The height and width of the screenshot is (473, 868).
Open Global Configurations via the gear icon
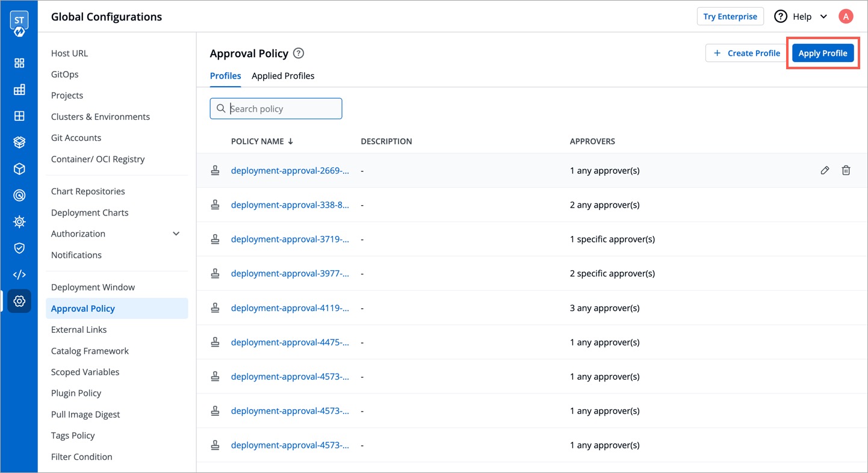[x=19, y=301]
